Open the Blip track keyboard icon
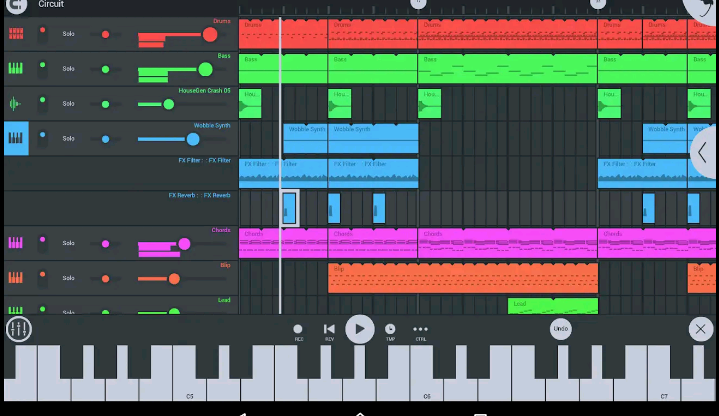This screenshot has height=416, width=719. tap(16, 277)
